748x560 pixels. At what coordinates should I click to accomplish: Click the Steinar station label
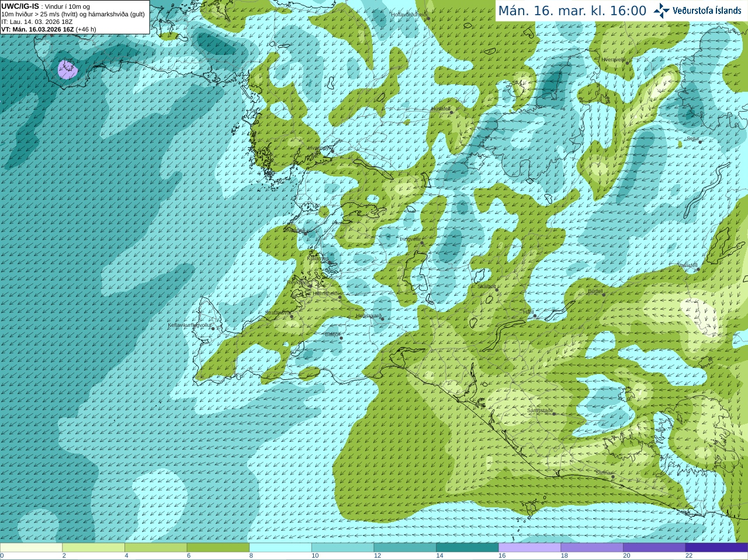click(603, 473)
